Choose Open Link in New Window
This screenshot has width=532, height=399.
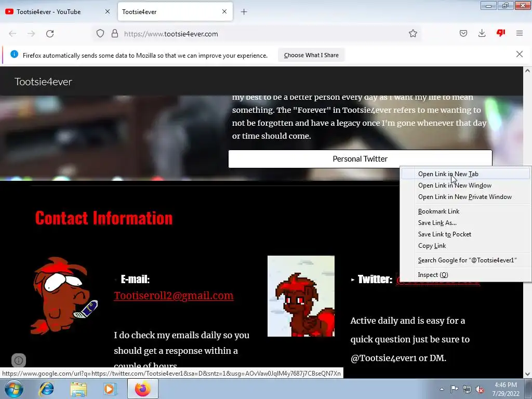click(x=465, y=185)
